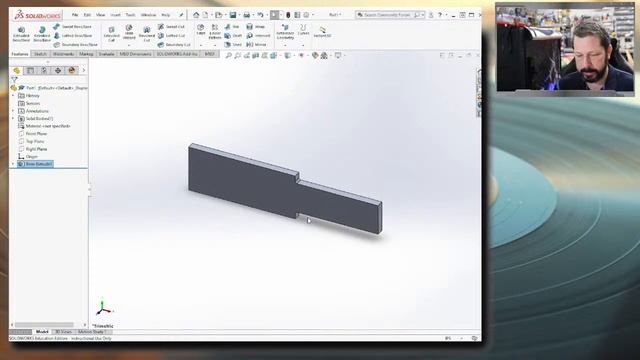The width and height of the screenshot is (640, 360).
Task: Open the Help menu
Action: [165, 15]
